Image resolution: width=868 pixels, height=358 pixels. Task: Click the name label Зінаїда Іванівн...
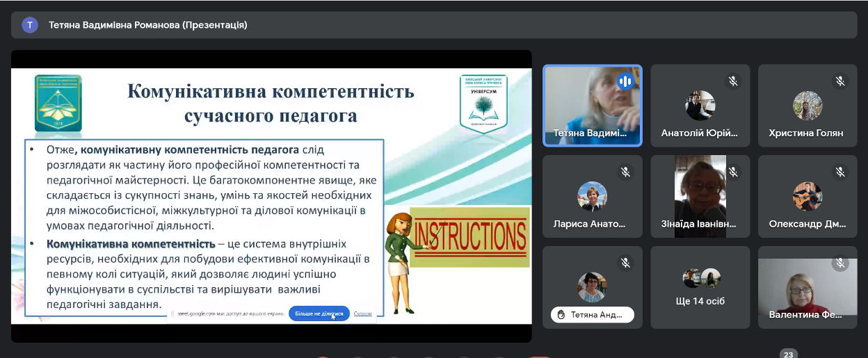[x=698, y=224]
